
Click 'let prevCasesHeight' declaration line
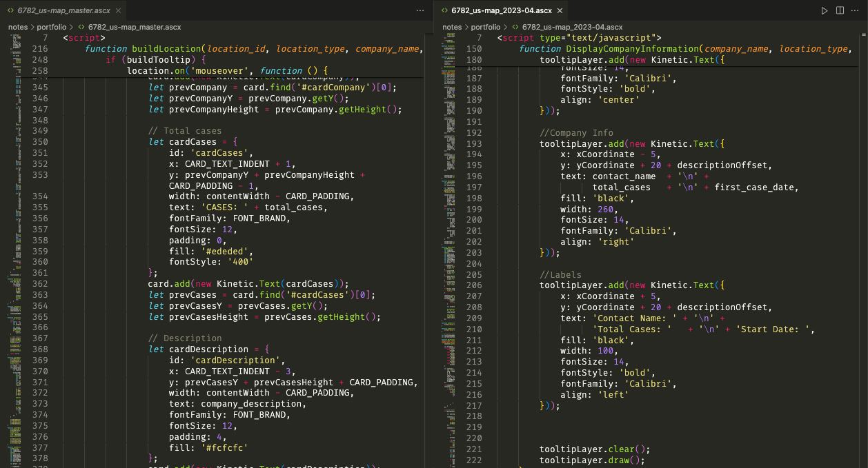pyautogui.click(x=264, y=316)
